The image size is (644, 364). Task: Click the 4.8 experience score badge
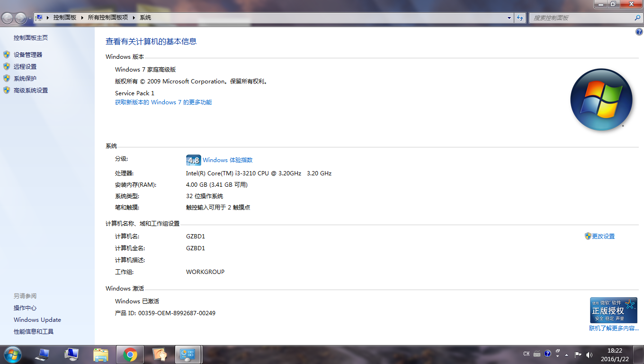click(x=193, y=160)
